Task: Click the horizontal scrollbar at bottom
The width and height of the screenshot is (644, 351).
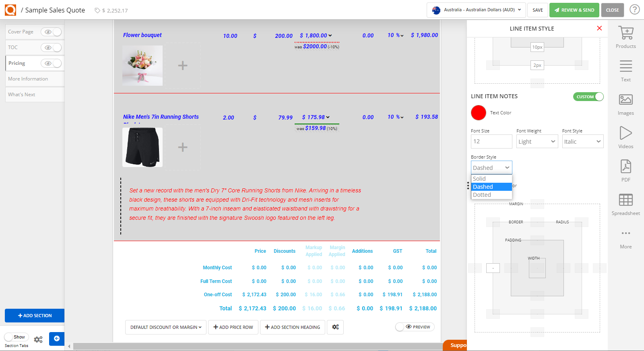Action: tap(258, 347)
